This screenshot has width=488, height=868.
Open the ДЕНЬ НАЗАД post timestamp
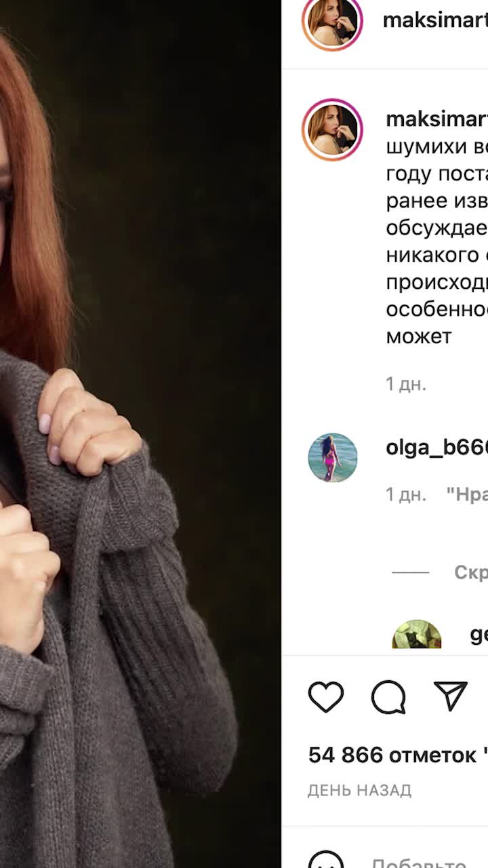click(360, 791)
